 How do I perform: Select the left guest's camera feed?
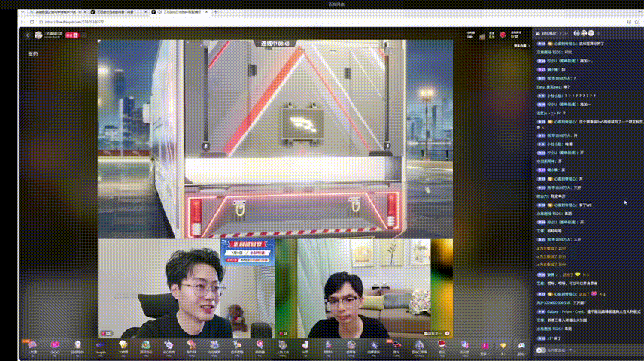tap(187, 289)
